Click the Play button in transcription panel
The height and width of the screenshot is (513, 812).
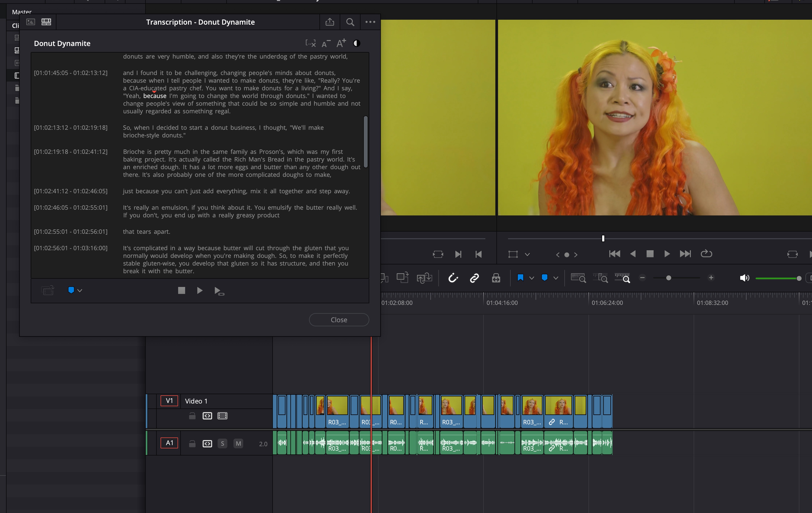pyautogui.click(x=200, y=290)
